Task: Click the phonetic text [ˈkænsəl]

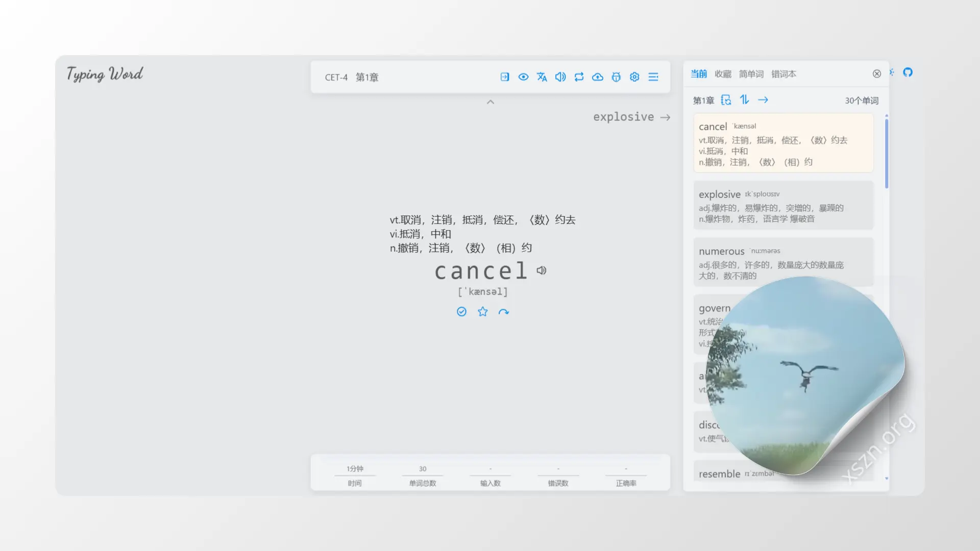Action: coord(483,292)
